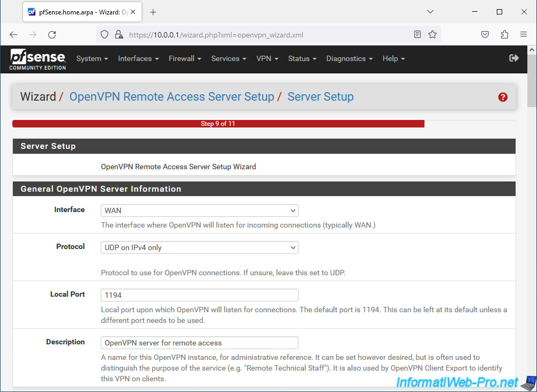This screenshot has width=537, height=392.
Task: Open the red help question mark icon
Action: coord(503,97)
